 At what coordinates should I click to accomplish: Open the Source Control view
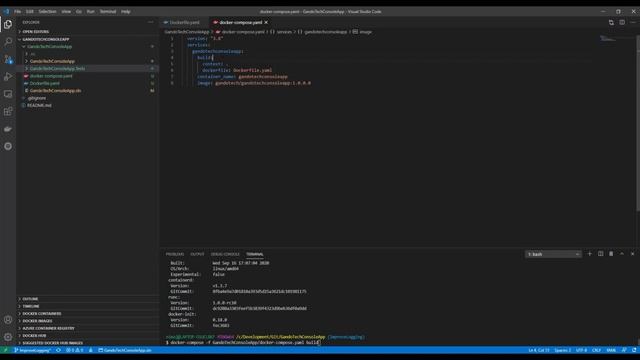[8, 59]
